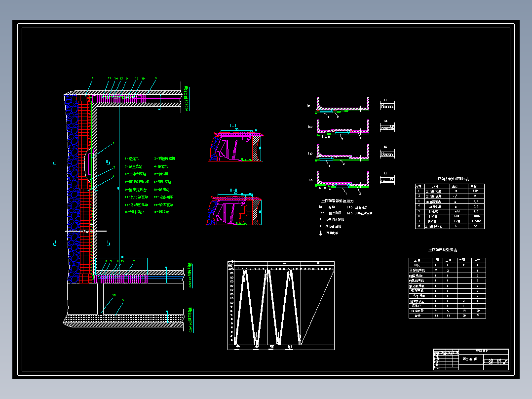Click cutting step diagram labeled (d)
The image size is (532, 399).
342,182
